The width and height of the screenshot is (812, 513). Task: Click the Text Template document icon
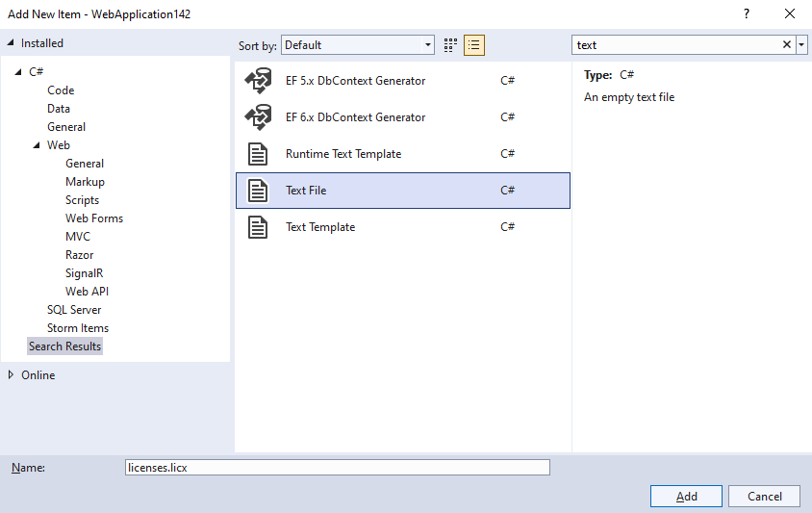258,227
